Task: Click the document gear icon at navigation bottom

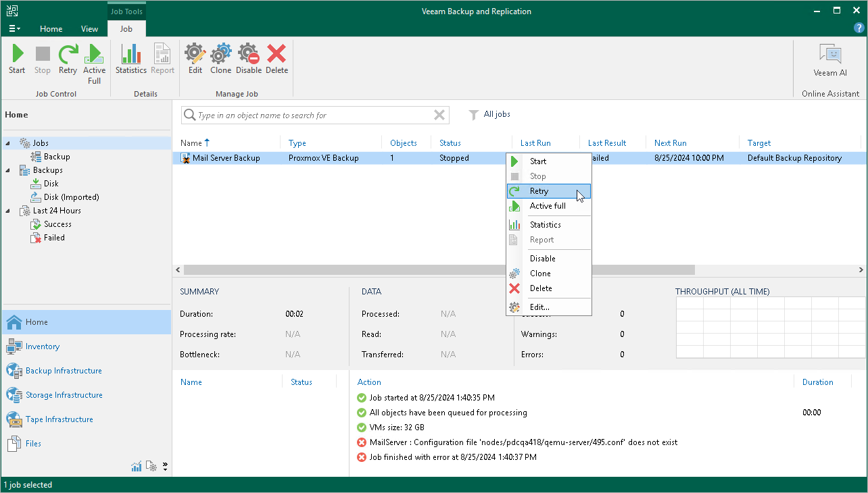Action: pyautogui.click(x=152, y=466)
